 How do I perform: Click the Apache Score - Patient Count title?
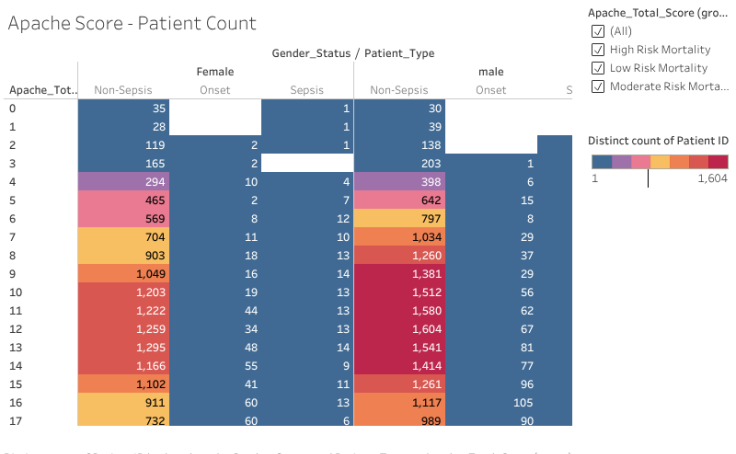(132, 23)
